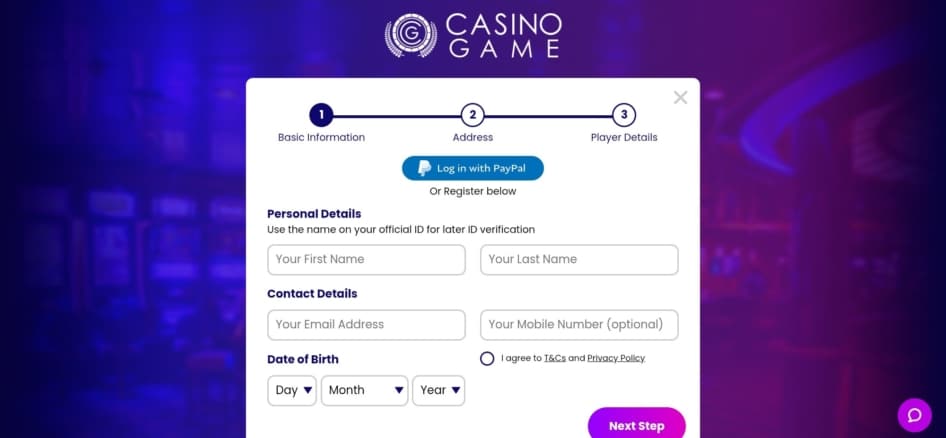Viewport: 946px width, 438px height.
Task: Focus the Your First Name field
Action: pos(366,259)
